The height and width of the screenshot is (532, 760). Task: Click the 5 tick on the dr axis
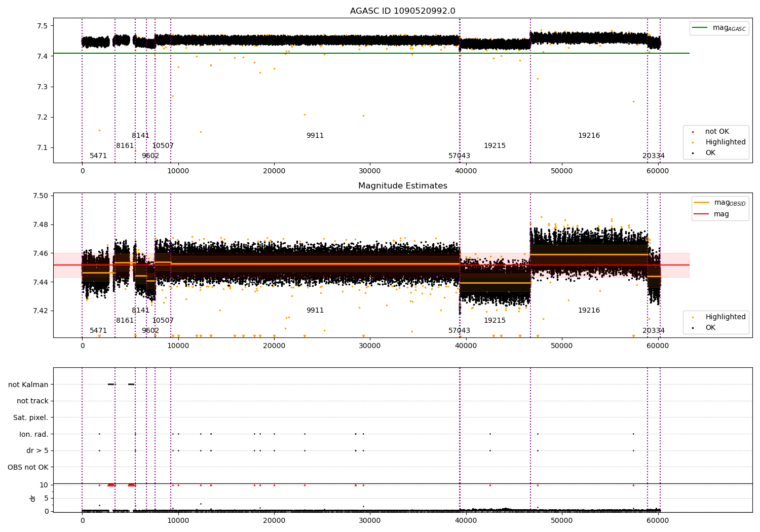click(x=46, y=499)
